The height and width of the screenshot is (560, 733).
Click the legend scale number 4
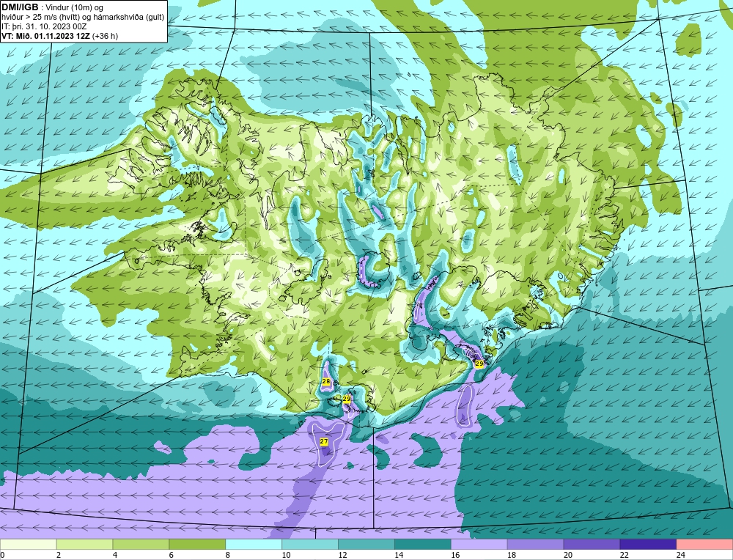tap(115, 555)
